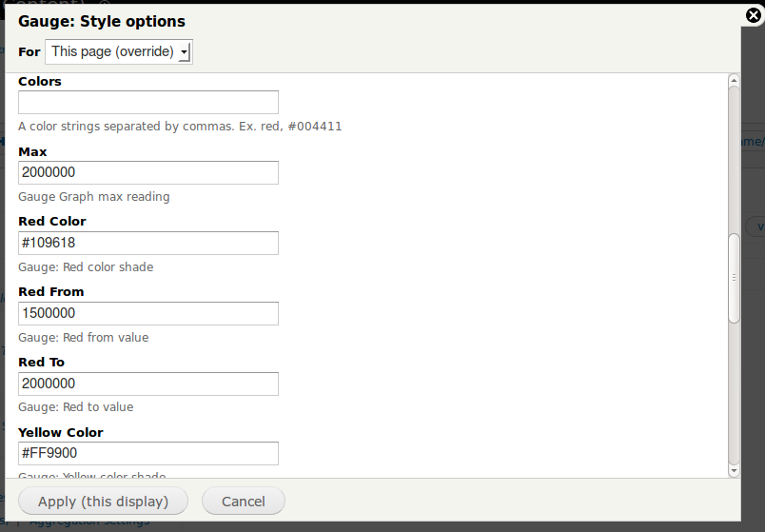765x532 pixels.
Task: Click the dialog title Gauge: Style options
Action: click(102, 21)
